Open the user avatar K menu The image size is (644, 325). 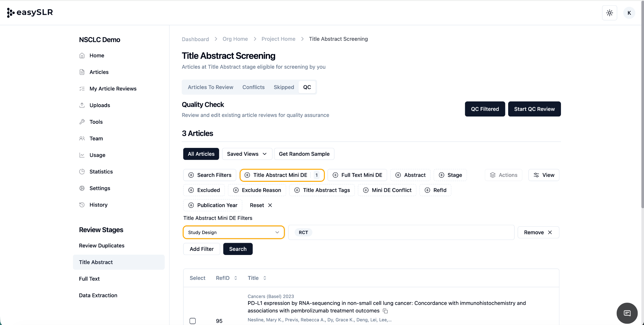point(629,13)
